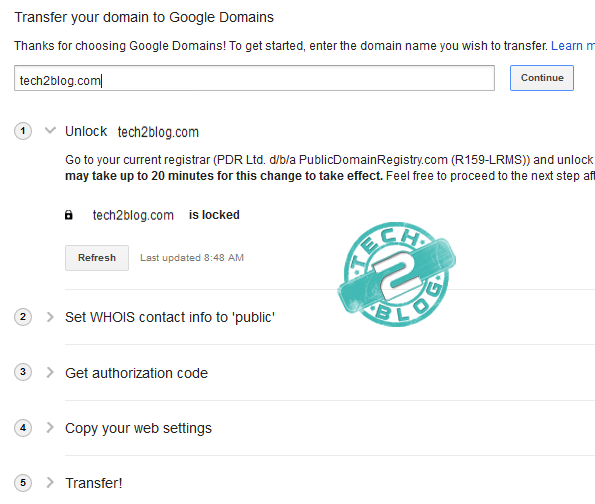Click the step 4 number circle

(23, 428)
